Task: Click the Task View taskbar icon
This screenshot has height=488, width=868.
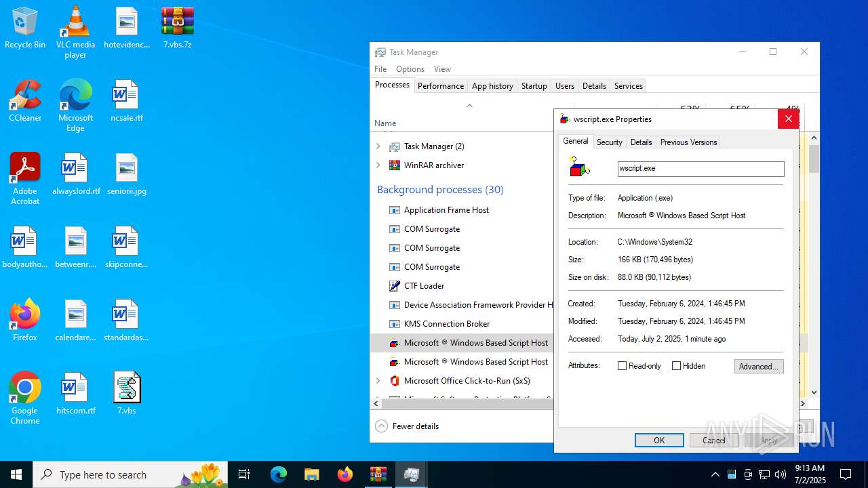Action: click(244, 474)
